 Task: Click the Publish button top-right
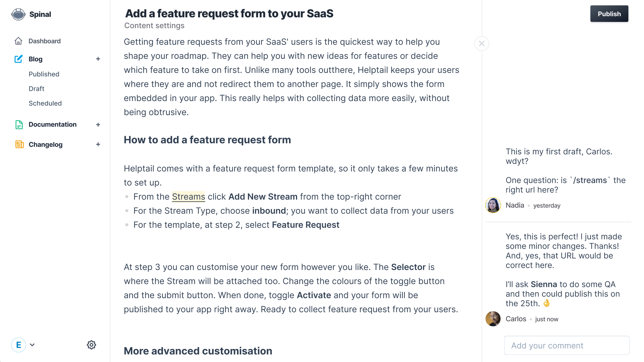(x=609, y=14)
